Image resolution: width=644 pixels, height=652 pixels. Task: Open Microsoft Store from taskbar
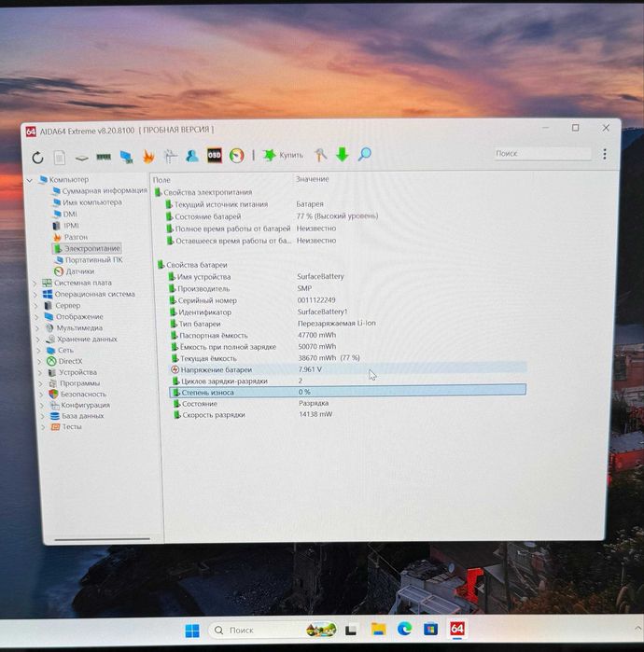(x=430, y=629)
